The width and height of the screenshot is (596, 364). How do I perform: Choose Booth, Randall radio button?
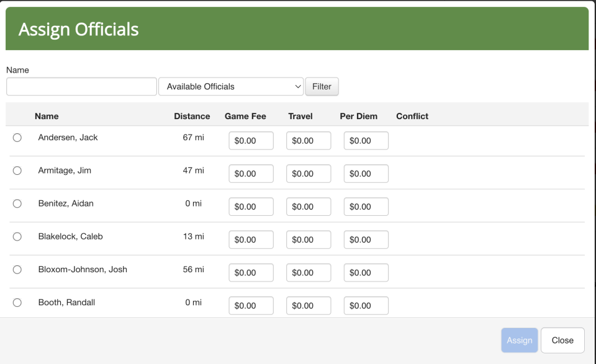pyautogui.click(x=17, y=303)
